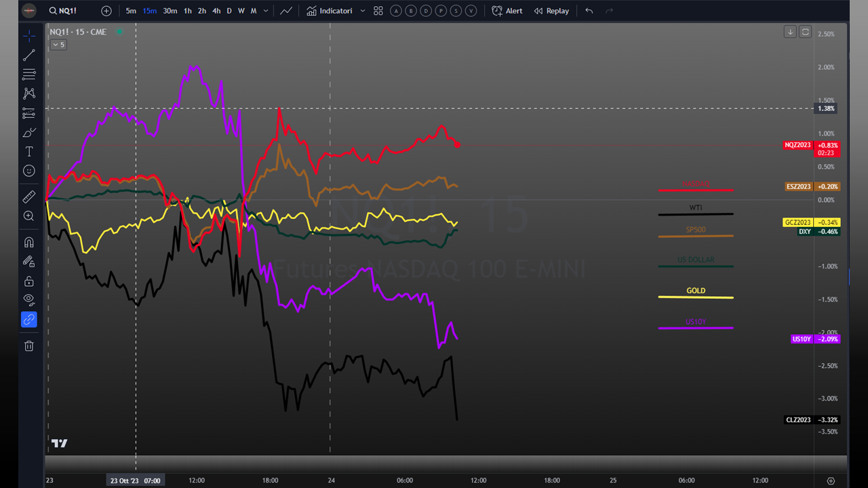Select the crosshair cursor tool
This screenshot has height=488, width=868.
[29, 36]
